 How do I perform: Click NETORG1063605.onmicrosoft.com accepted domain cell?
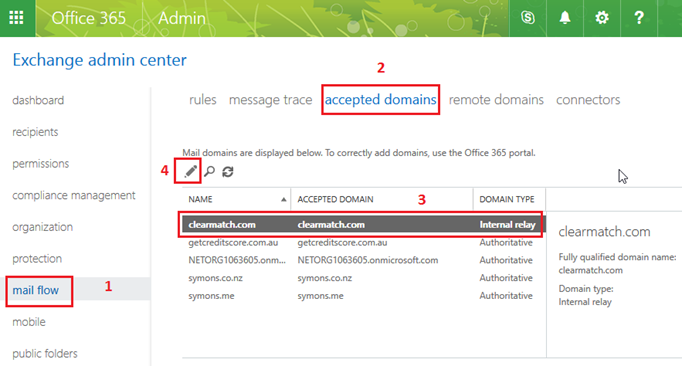(x=368, y=260)
